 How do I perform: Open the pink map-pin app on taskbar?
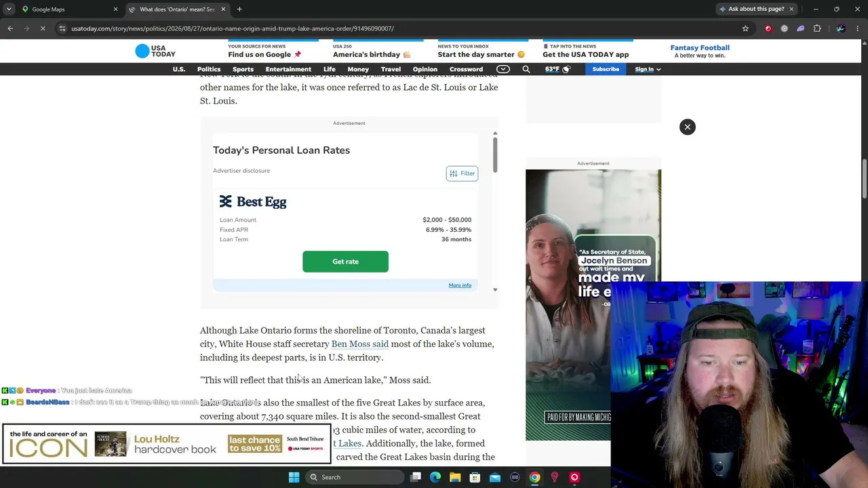[555, 477]
